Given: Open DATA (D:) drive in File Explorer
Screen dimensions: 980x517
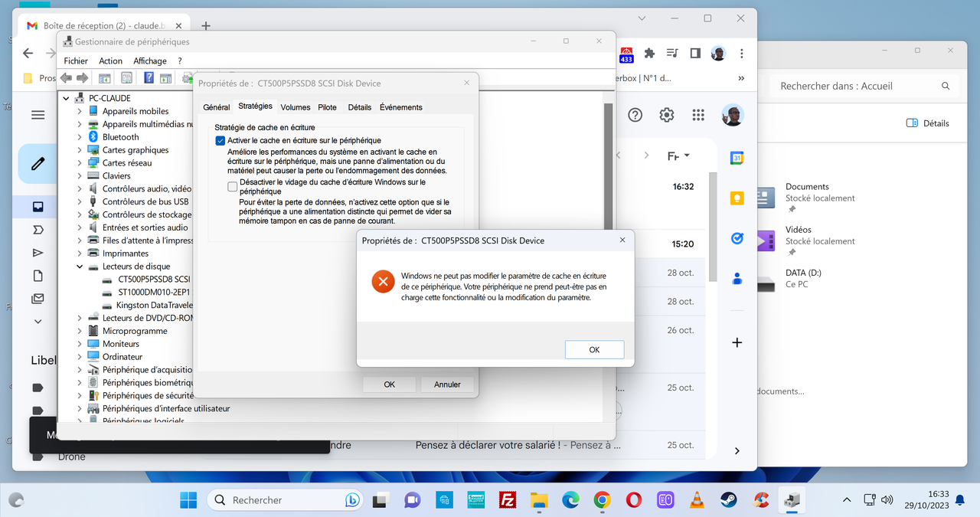Looking at the screenshot, I should [x=790, y=278].
